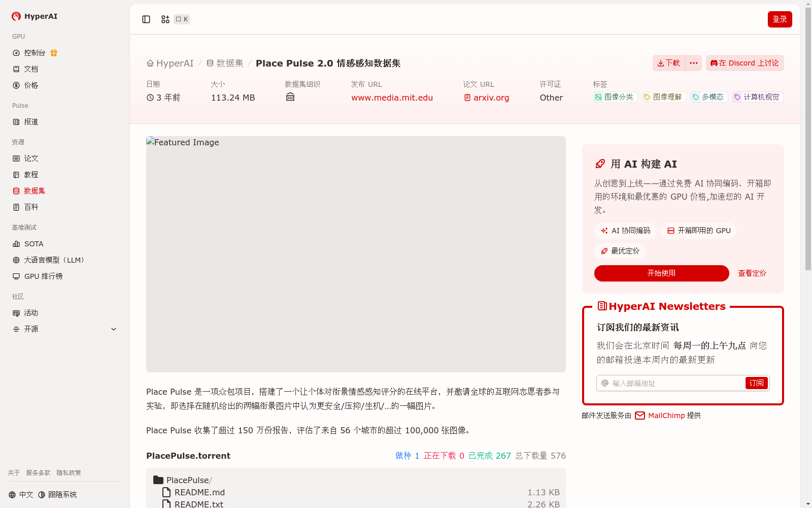The image size is (812, 508).
Task: Click the dataset organization building icon
Action: click(x=290, y=97)
